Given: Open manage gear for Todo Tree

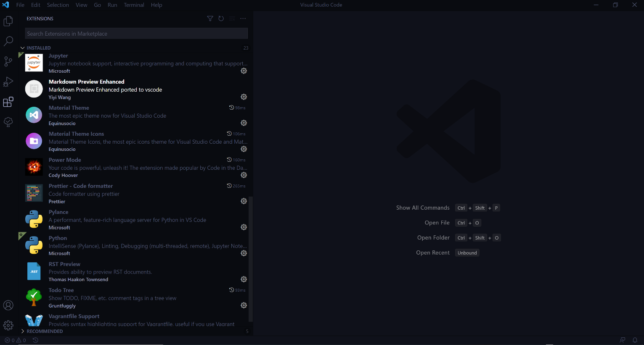Looking at the screenshot, I should pos(244,305).
